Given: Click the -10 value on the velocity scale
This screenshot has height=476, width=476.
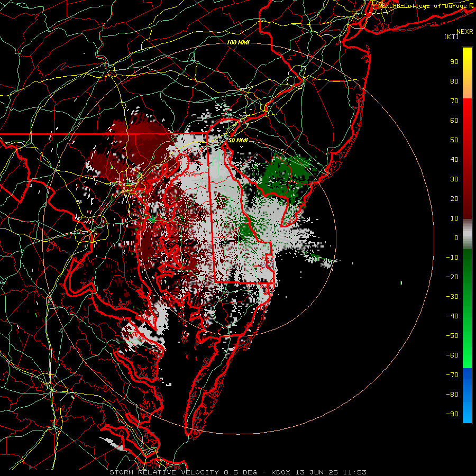Looking at the screenshot, I should (x=452, y=258).
